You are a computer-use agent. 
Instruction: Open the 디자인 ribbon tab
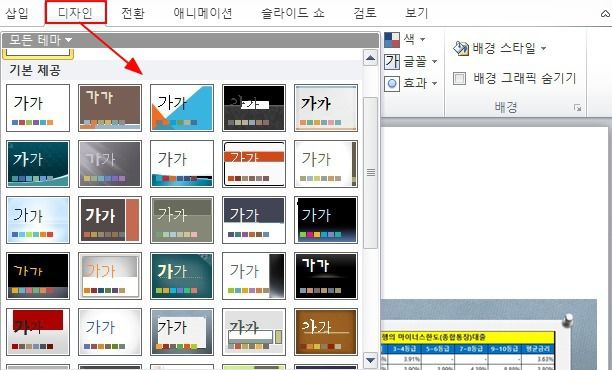[76, 12]
